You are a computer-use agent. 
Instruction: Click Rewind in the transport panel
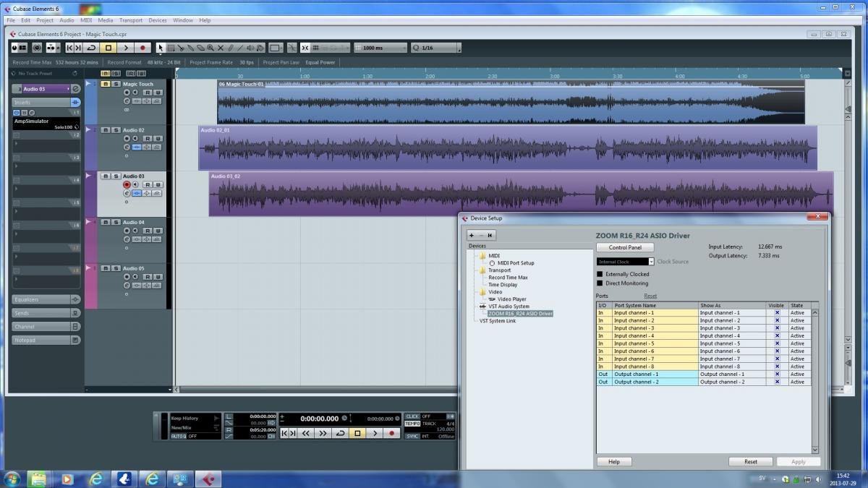click(305, 433)
